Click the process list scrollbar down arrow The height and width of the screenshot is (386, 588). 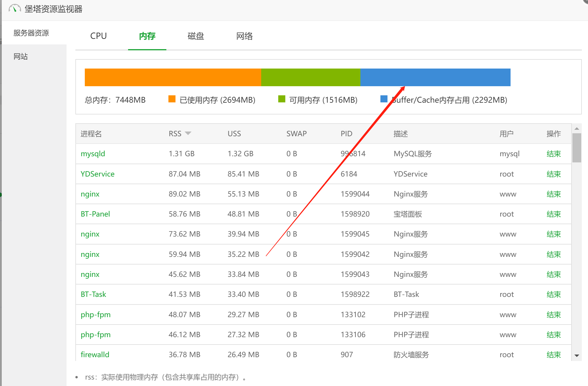click(x=577, y=356)
